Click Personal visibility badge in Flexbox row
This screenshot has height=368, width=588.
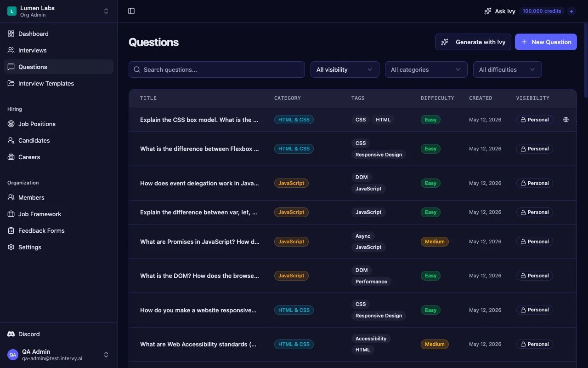[x=535, y=149]
